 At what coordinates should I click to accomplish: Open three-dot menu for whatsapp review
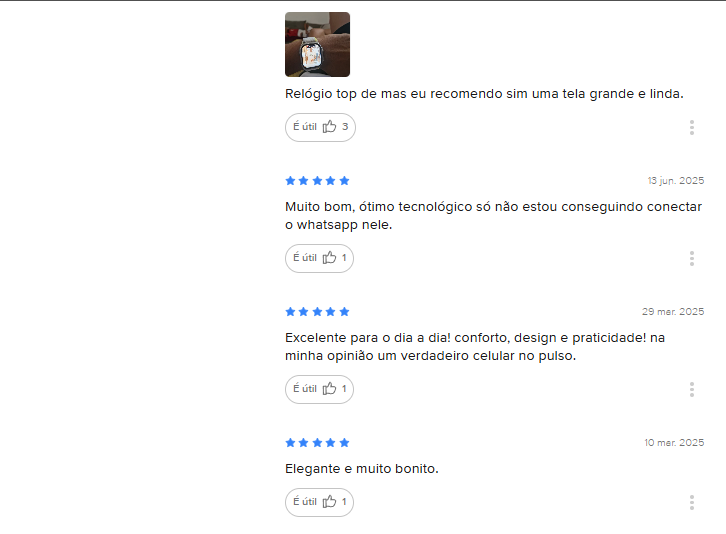tap(692, 258)
